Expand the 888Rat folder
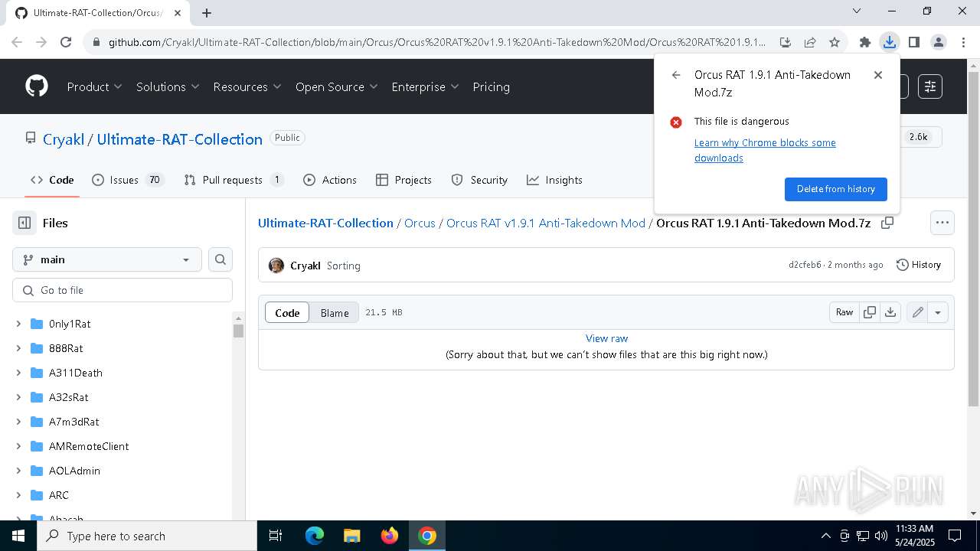Image resolution: width=980 pixels, height=551 pixels. (x=18, y=348)
